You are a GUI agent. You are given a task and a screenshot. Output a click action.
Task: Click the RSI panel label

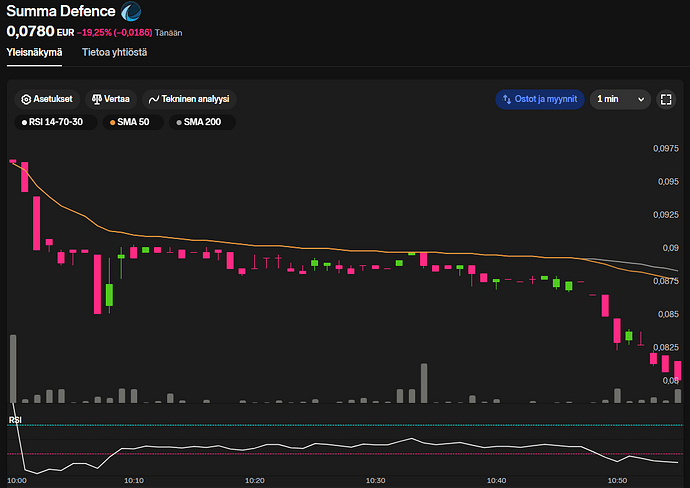pos(15,420)
